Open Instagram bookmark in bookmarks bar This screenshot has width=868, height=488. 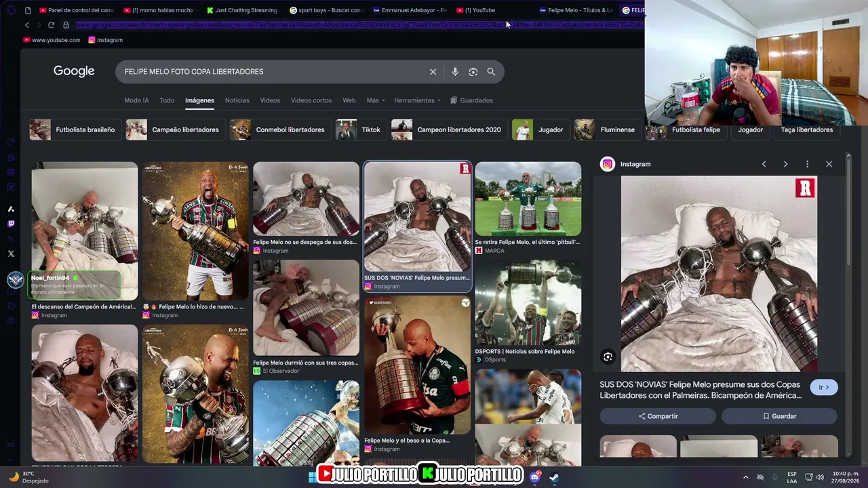(105, 40)
